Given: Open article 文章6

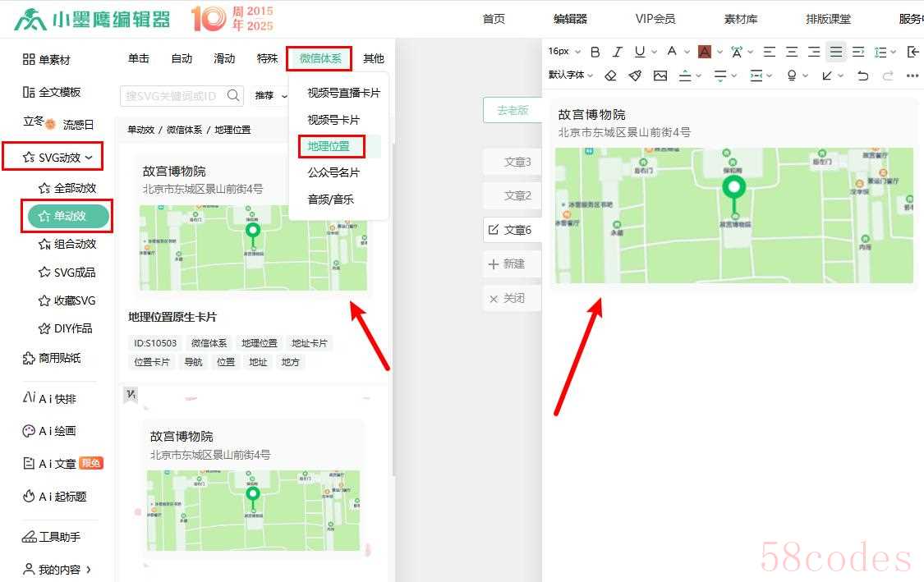Looking at the screenshot, I should (512, 230).
